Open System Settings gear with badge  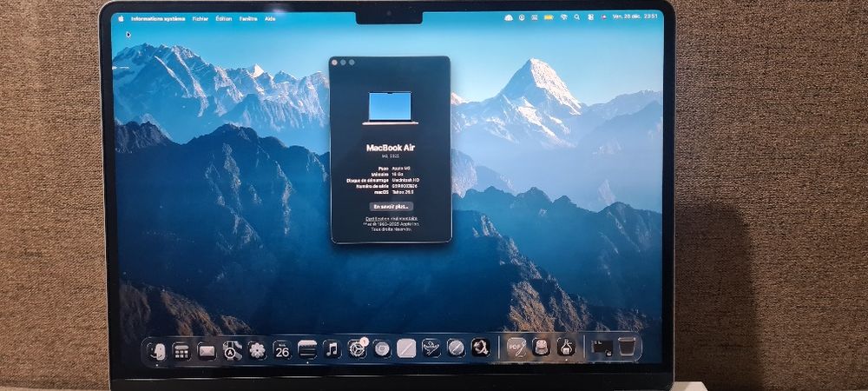pos(358,348)
